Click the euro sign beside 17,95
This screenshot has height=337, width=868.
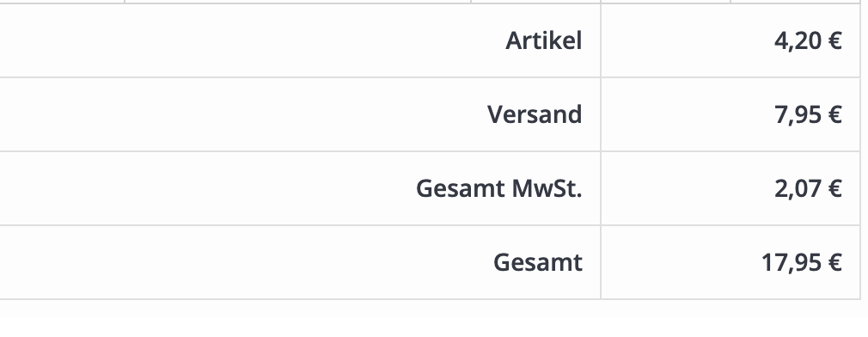point(834,262)
